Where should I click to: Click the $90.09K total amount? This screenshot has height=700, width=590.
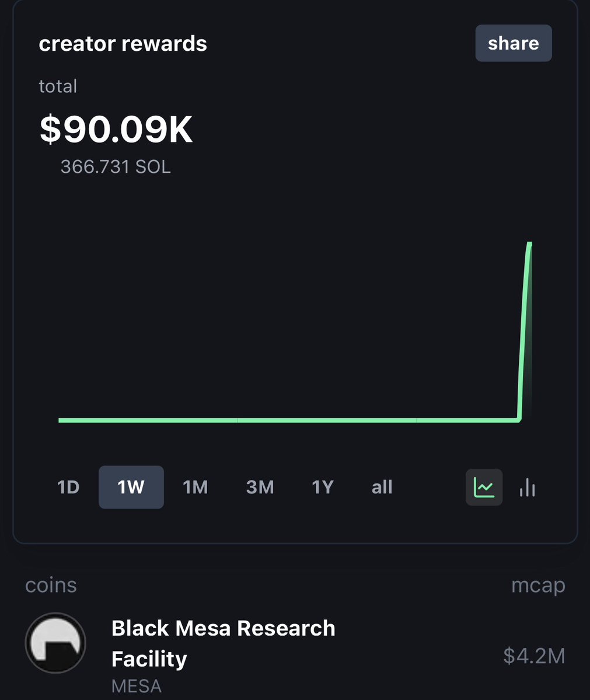click(x=116, y=129)
